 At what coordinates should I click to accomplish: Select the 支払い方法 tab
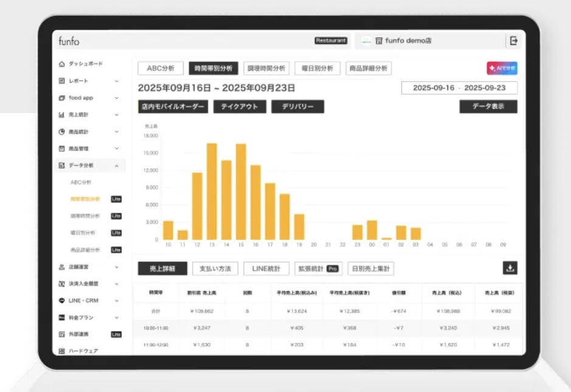point(215,269)
